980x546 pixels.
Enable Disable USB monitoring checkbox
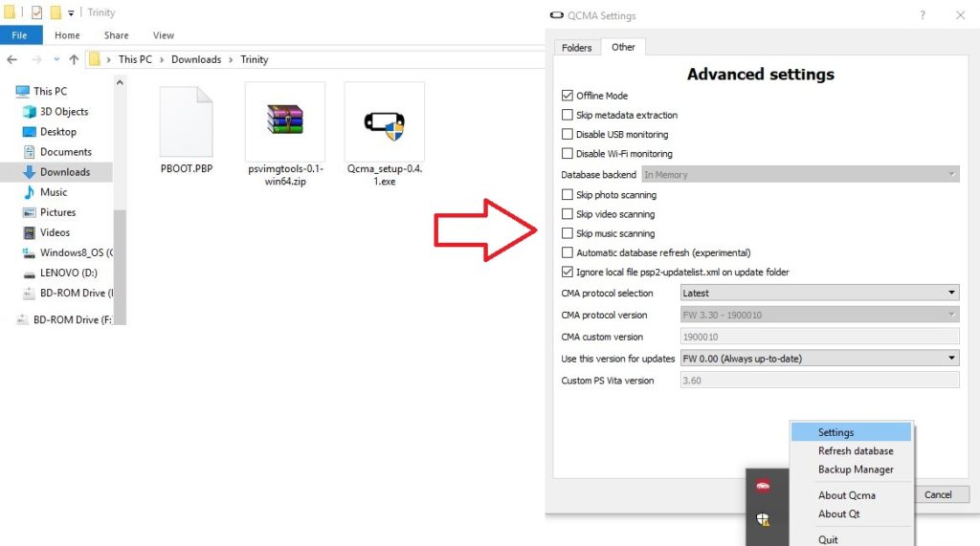567,134
